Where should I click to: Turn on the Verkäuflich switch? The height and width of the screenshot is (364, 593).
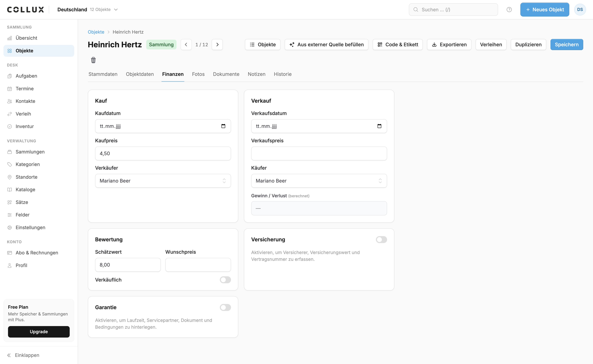[225, 280]
